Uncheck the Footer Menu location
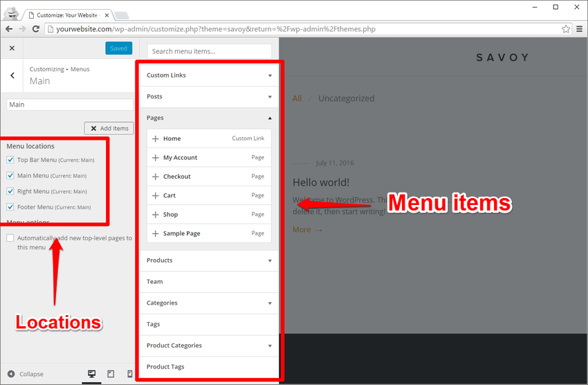Image resolution: width=588 pixels, height=385 pixels. [10, 207]
